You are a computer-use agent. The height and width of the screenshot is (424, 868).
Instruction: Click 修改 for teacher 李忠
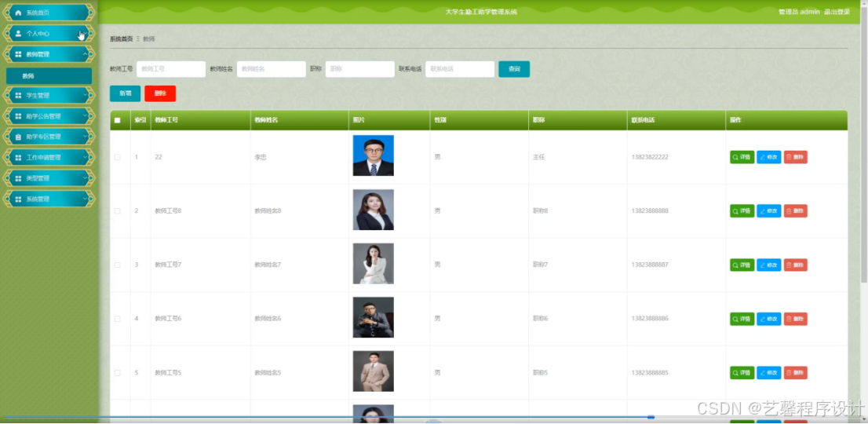[769, 157]
